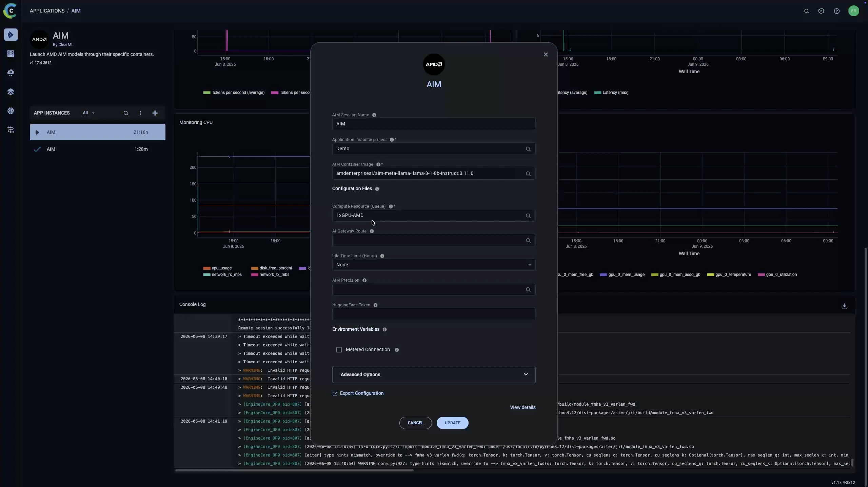Open the View details link
Viewport: 868px width, 487px height.
pos(523,407)
